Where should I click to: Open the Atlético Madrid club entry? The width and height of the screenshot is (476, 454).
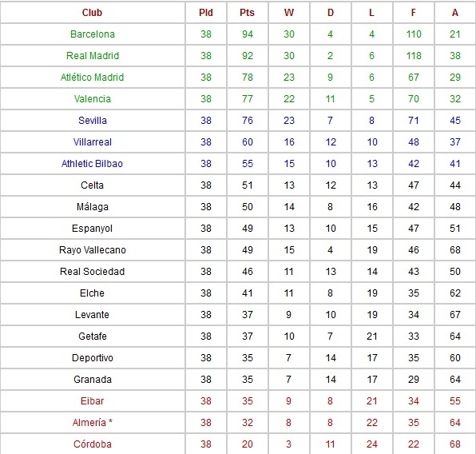pyautogui.click(x=93, y=78)
